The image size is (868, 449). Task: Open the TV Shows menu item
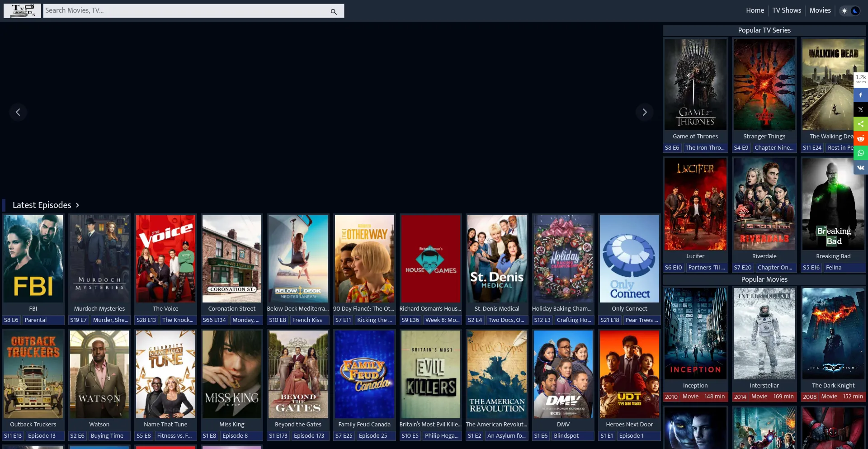[x=787, y=10]
